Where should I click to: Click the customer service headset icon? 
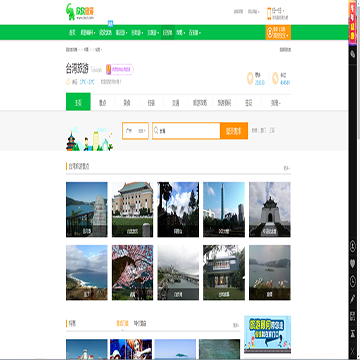pyautogui.click(x=269, y=33)
